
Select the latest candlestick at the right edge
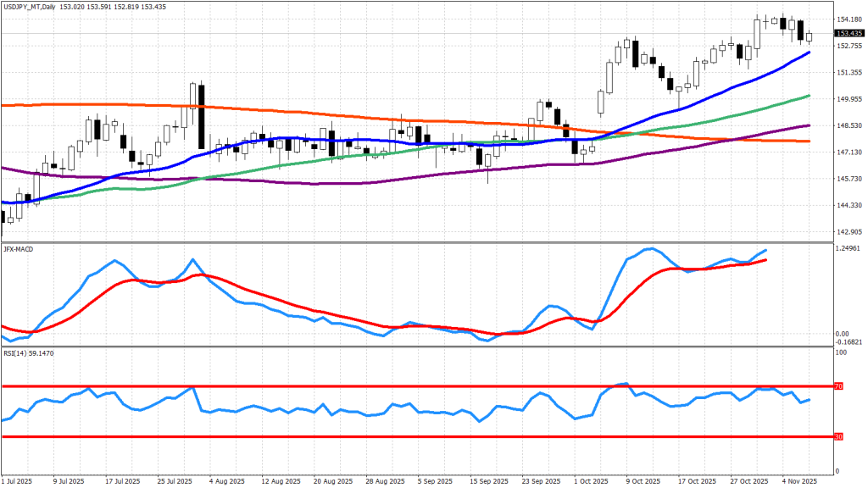pos(810,36)
